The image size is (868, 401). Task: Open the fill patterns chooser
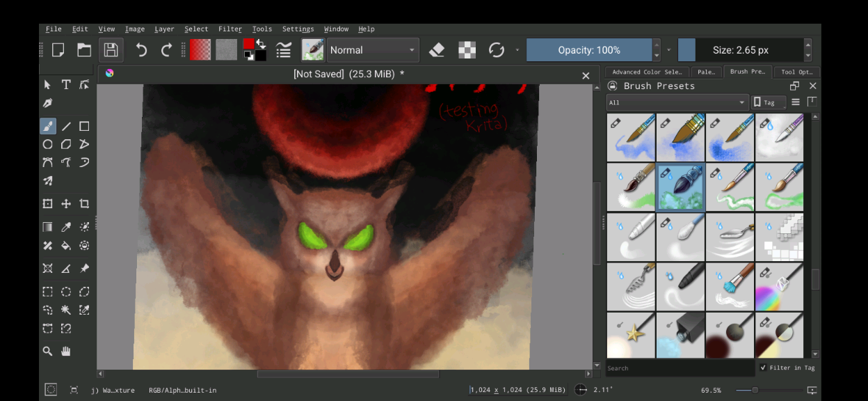click(226, 49)
